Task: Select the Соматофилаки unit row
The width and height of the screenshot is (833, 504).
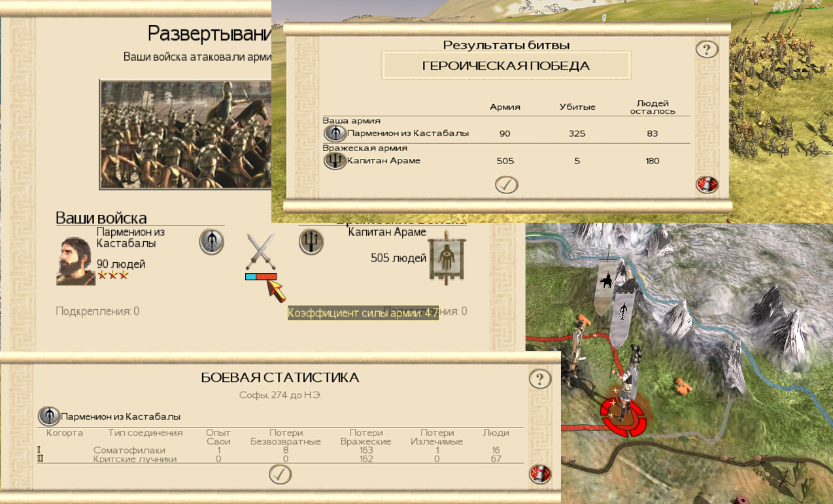Action: pos(280,450)
